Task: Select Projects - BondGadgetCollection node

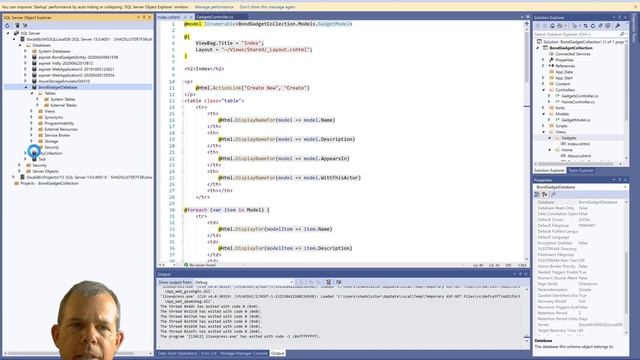Action: click(49, 183)
